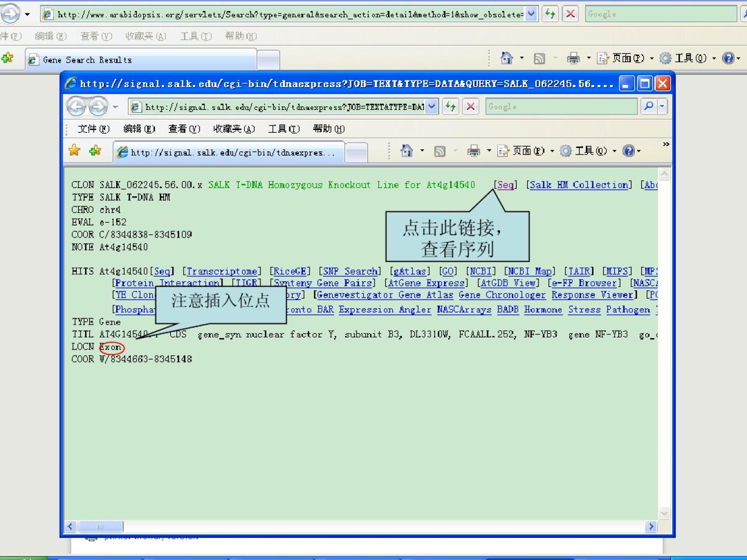747x560 pixels.
Task: Click the Help icon in popup toolbar
Action: (628, 151)
